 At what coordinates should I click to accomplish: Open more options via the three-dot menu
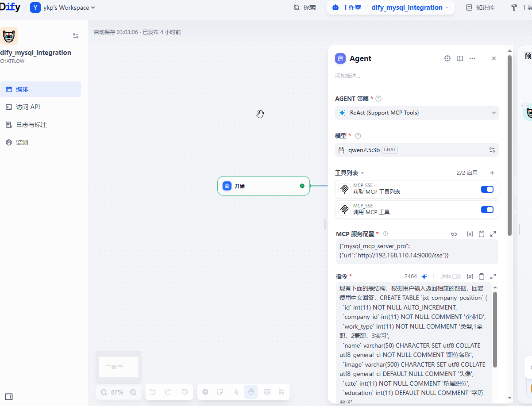click(x=472, y=58)
